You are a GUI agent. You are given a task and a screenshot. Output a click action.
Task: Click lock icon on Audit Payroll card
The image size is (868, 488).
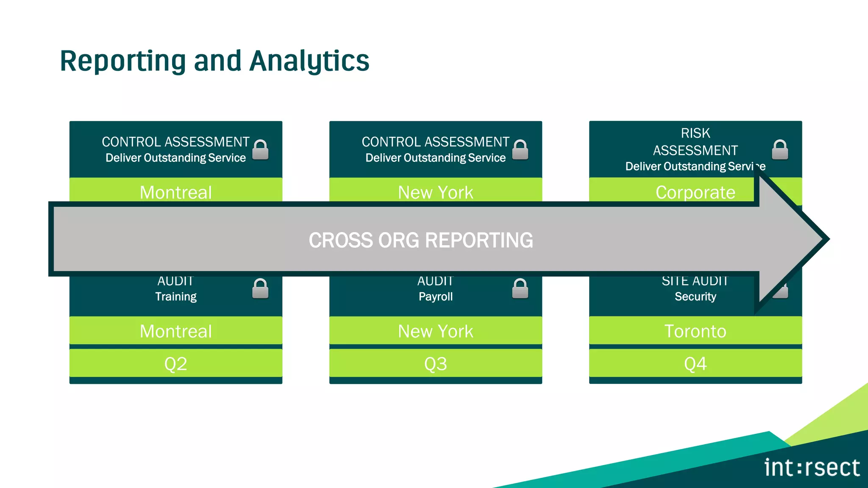pyautogui.click(x=520, y=289)
